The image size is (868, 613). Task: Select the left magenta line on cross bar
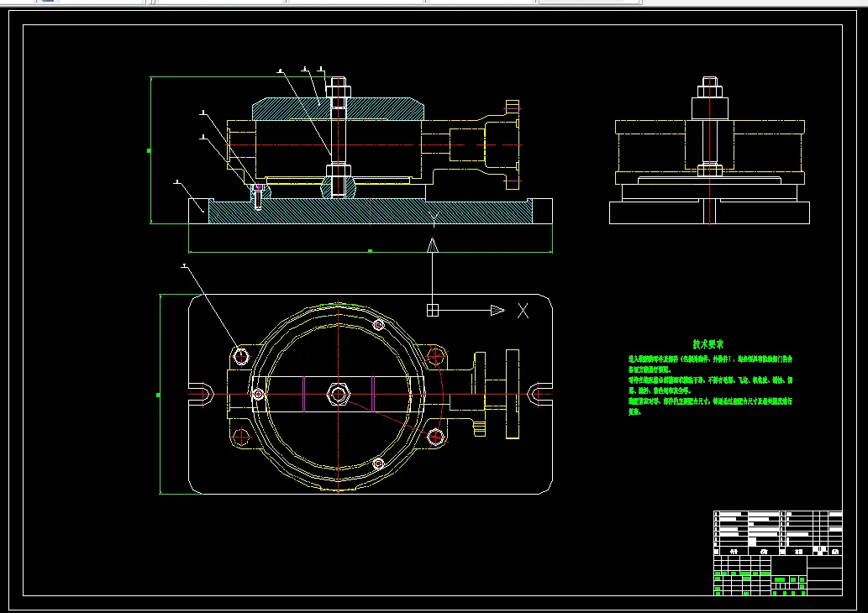tap(304, 395)
